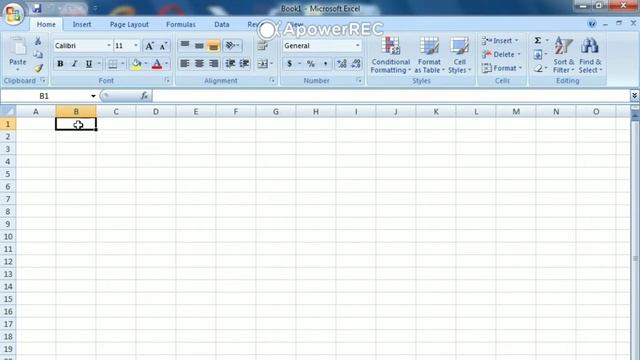Open the Office button menu
The width and height of the screenshot is (640, 360).
(x=13, y=14)
